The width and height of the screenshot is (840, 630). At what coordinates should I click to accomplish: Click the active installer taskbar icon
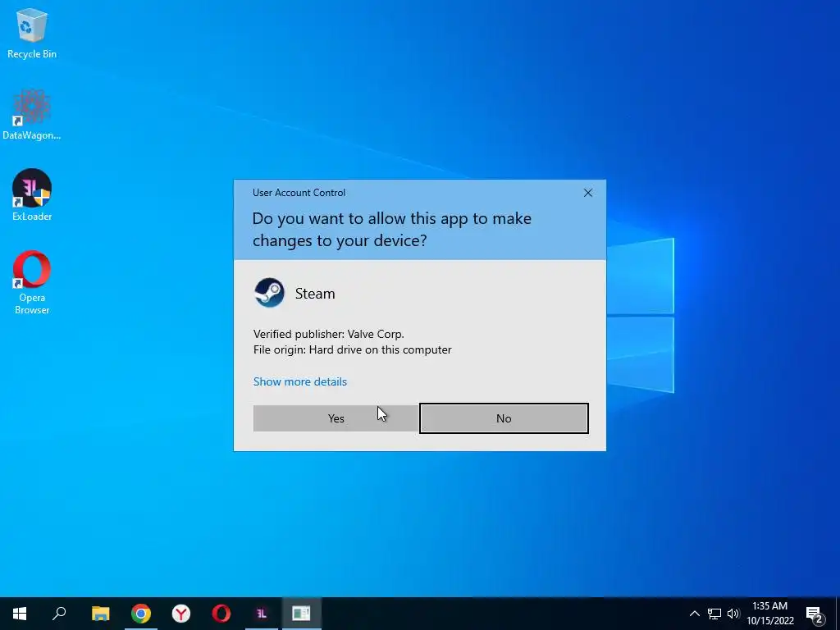point(302,614)
